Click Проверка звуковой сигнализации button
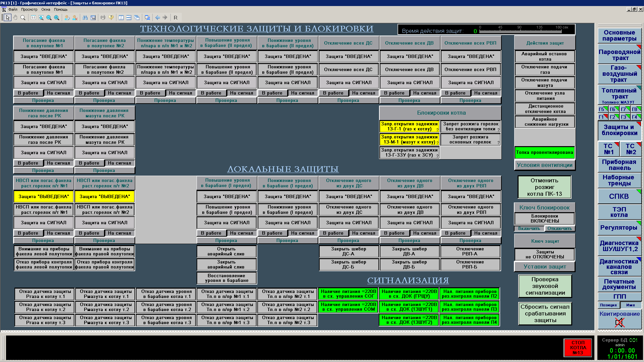644x362 pixels. click(545, 286)
